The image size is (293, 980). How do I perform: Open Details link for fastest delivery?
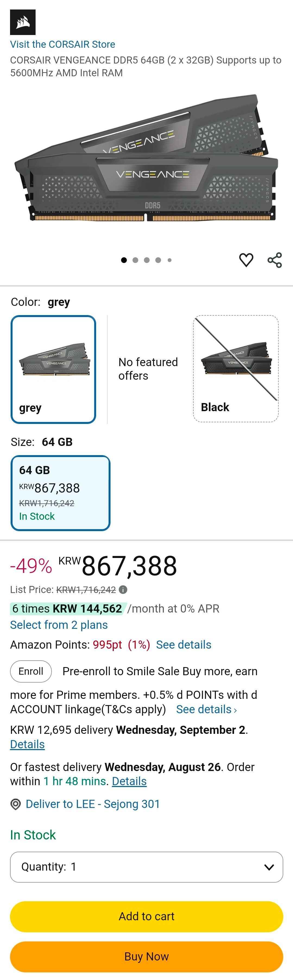(x=129, y=781)
